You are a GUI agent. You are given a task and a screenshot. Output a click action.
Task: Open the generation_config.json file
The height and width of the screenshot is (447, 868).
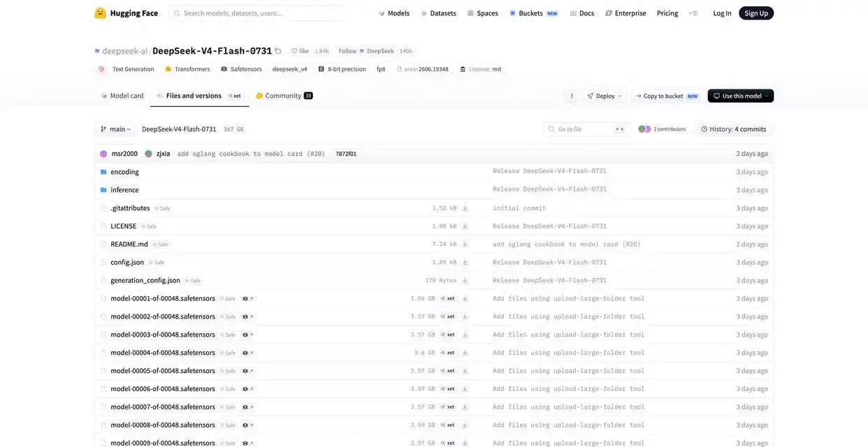coord(145,280)
